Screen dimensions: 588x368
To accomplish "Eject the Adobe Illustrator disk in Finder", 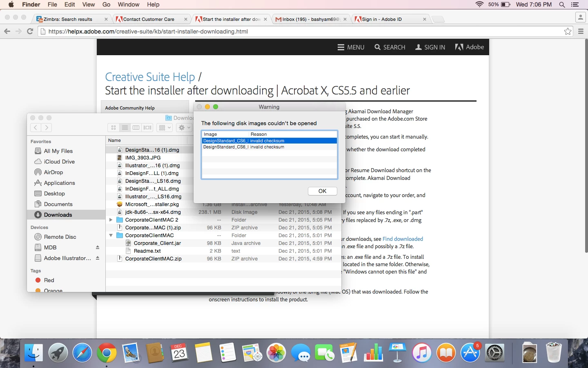I will [98, 258].
